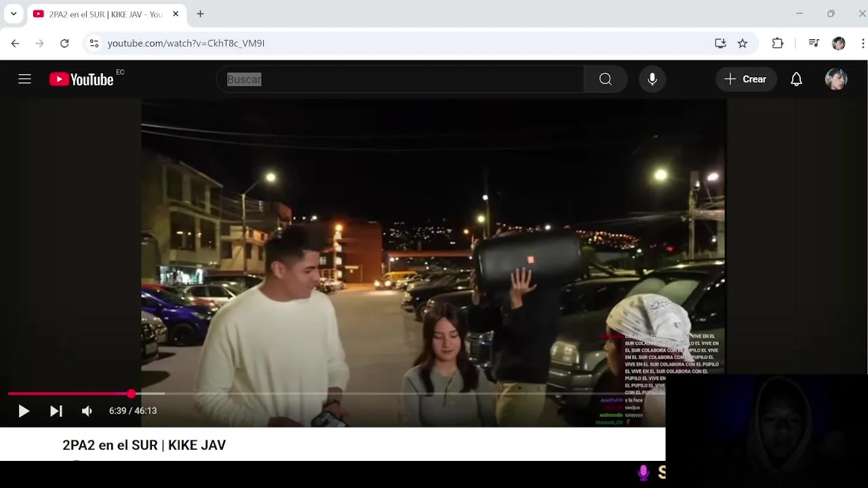Open the browser extensions menu
The height and width of the screenshot is (488, 868).
point(778,43)
